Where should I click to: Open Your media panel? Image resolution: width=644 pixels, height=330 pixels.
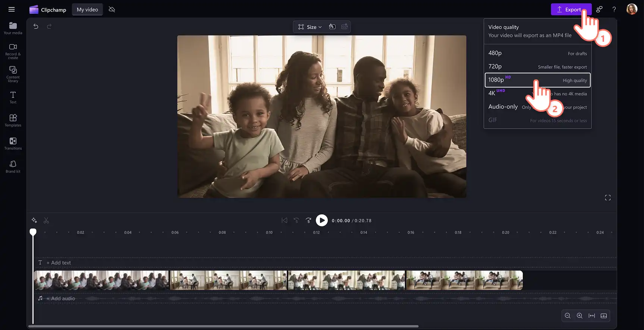click(x=13, y=28)
